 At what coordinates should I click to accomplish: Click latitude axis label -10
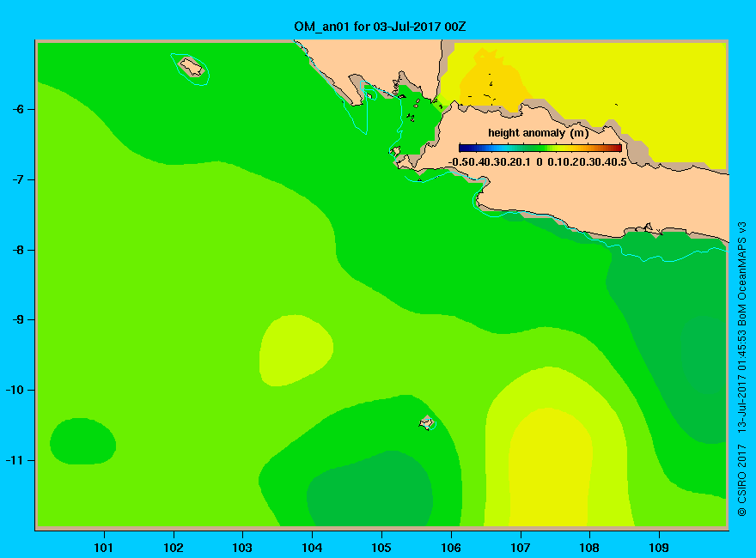[x=15, y=390]
